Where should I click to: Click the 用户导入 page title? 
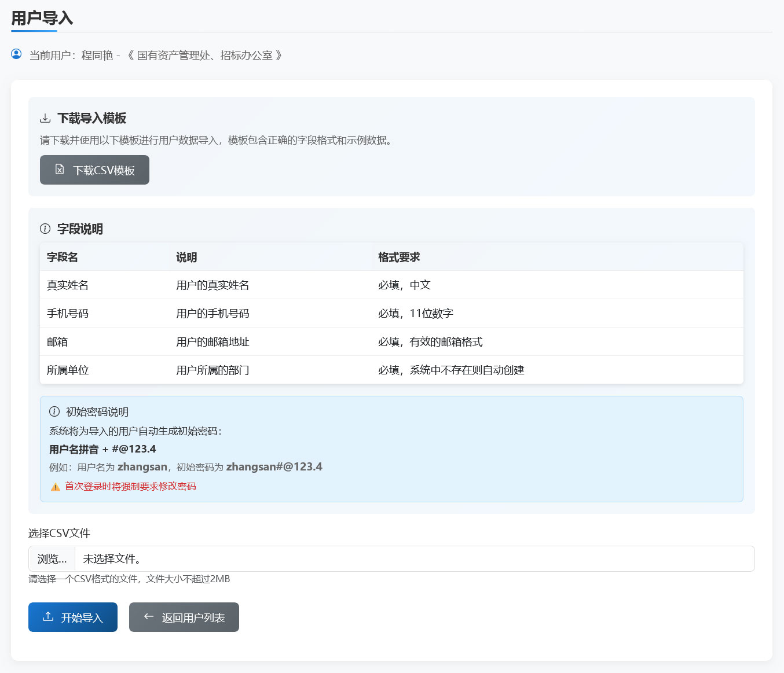coord(42,18)
